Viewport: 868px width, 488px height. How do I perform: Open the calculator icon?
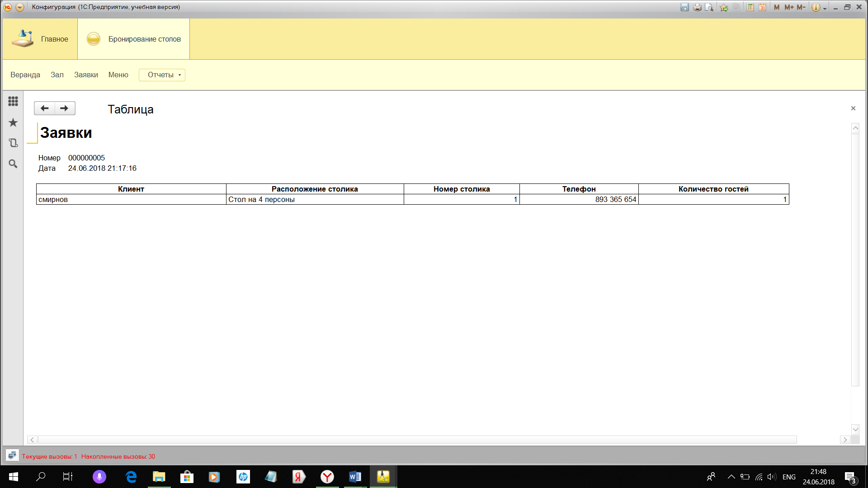[x=750, y=7]
